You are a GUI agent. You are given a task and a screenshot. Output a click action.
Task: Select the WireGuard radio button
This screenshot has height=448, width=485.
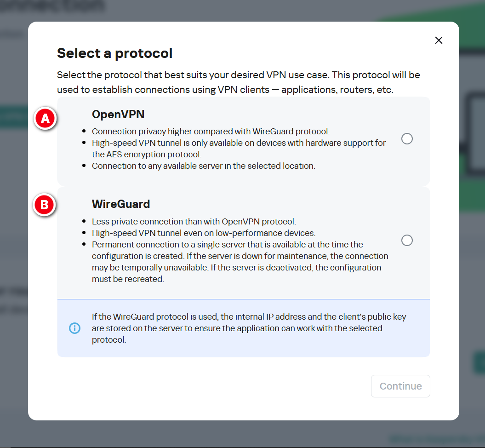(407, 241)
